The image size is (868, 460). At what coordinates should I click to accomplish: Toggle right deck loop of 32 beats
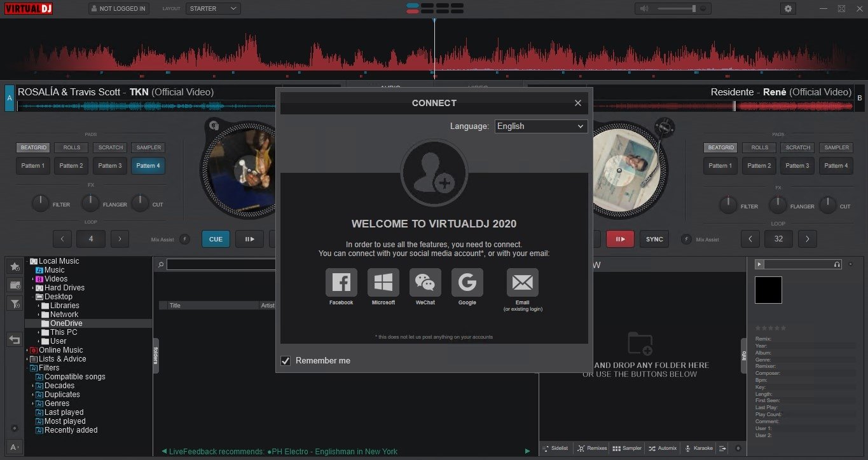(x=778, y=239)
